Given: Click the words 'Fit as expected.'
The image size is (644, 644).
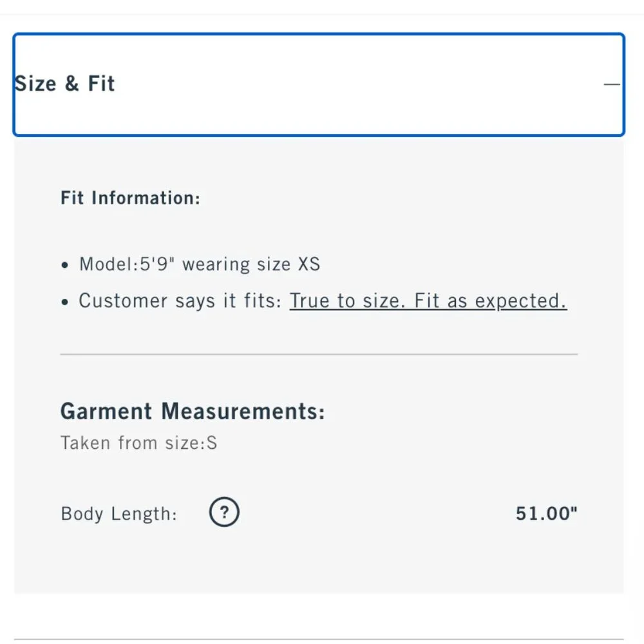Looking at the screenshot, I should pos(490,301).
